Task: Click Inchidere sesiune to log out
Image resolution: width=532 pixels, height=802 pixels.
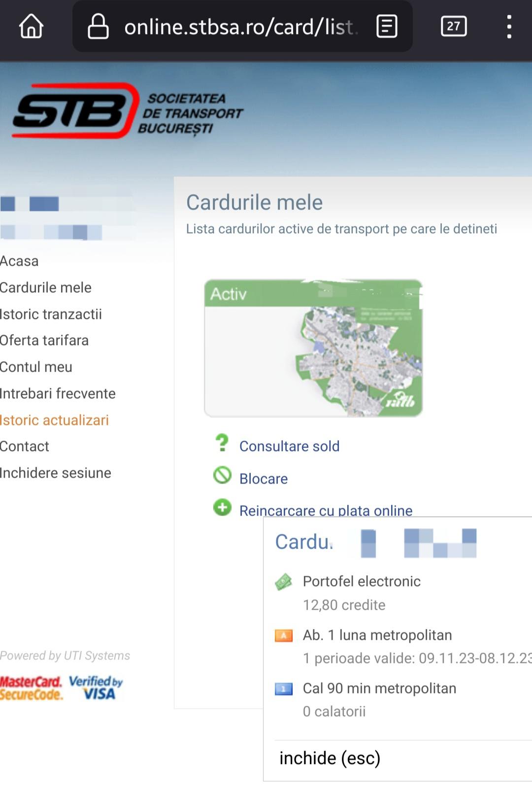Action: (x=55, y=473)
